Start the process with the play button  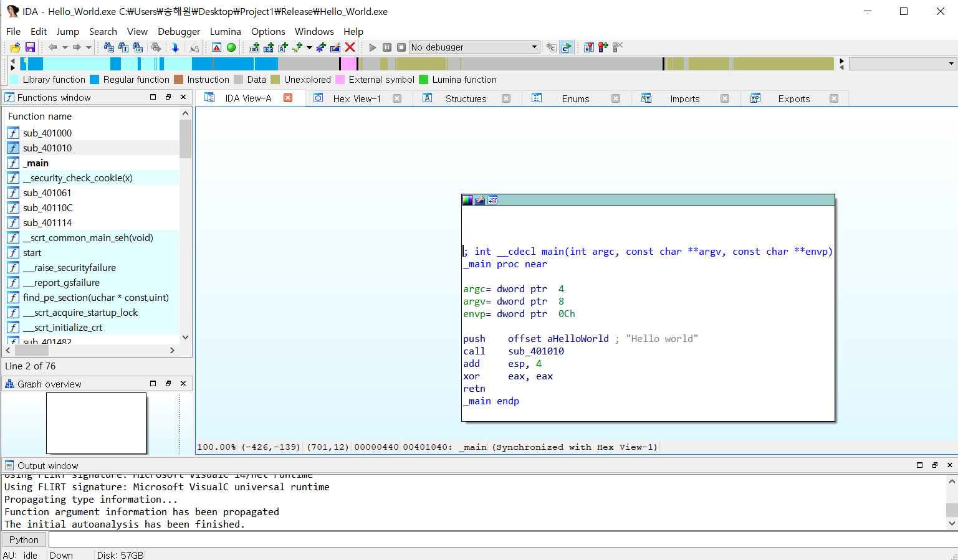373,47
